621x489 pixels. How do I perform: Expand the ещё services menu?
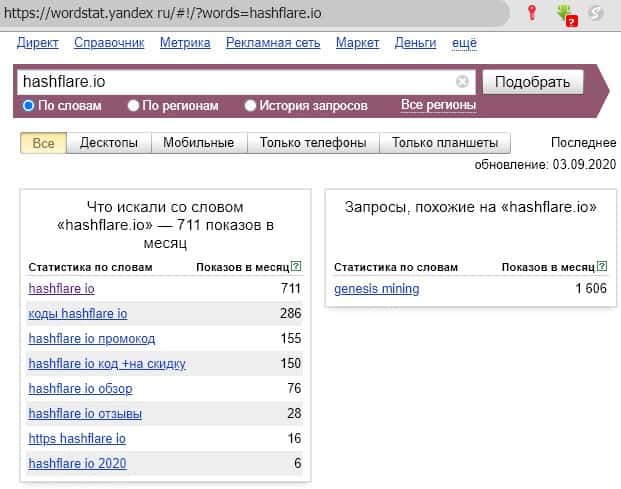coord(464,43)
